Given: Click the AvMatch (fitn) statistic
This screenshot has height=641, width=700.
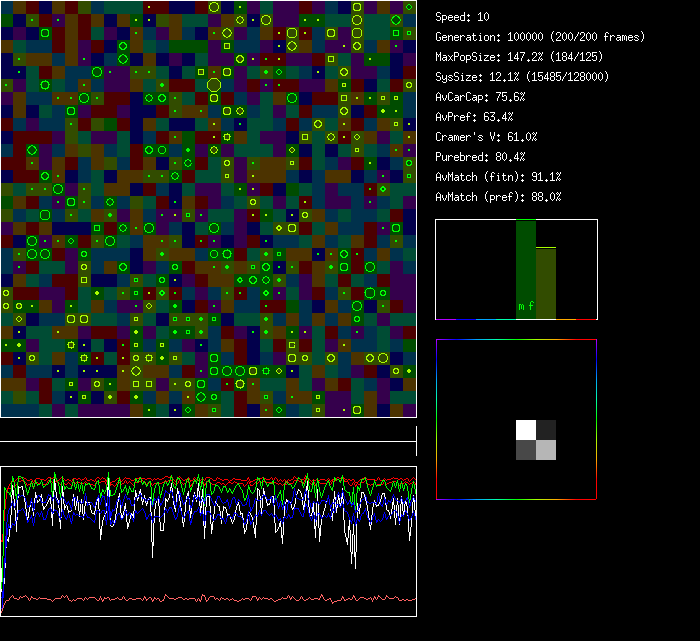Looking at the screenshot, I should click(x=498, y=177).
